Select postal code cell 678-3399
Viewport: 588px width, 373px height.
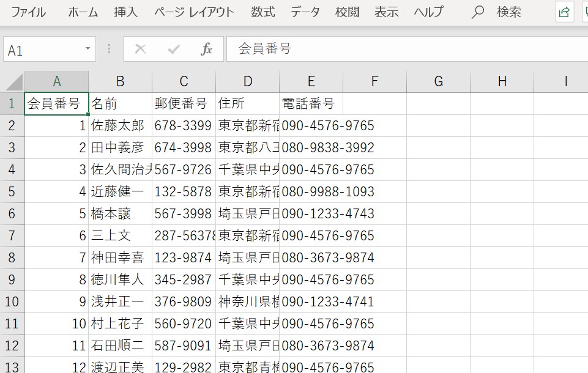(184, 125)
